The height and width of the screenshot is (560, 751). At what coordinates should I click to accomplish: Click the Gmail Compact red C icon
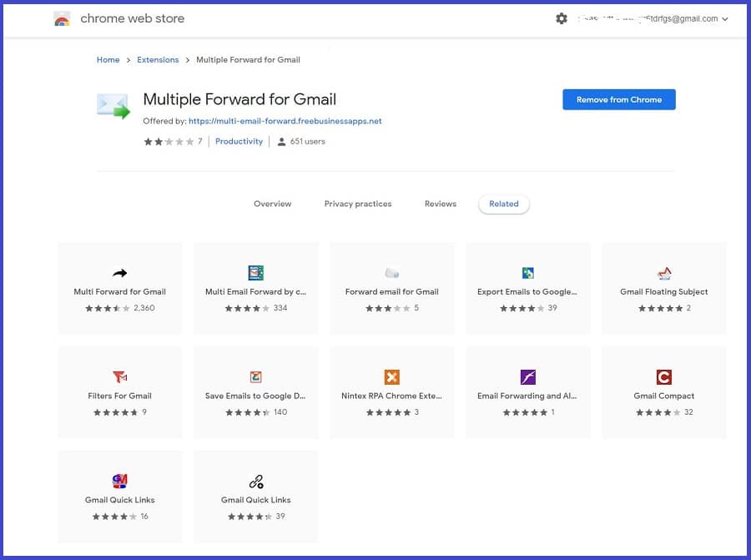point(664,377)
